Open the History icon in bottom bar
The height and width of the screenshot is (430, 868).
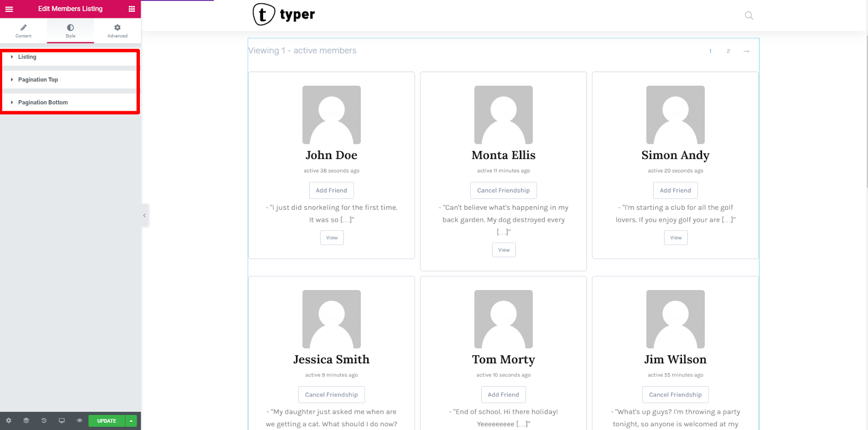click(44, 421)
